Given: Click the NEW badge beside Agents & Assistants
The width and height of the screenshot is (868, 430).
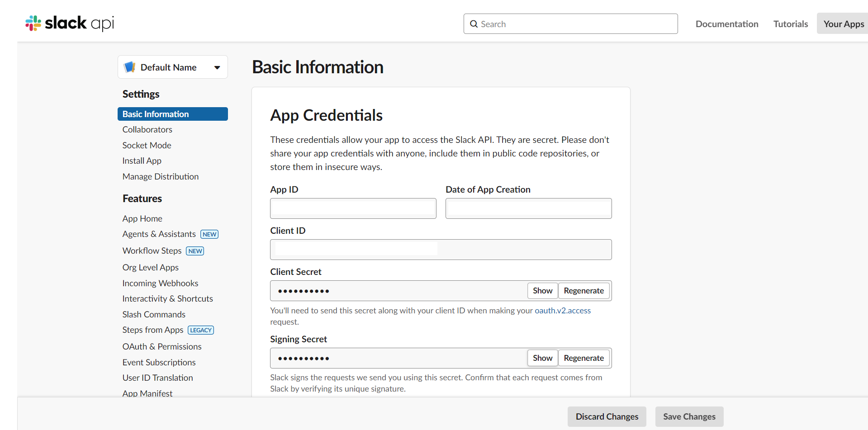Looking at the screenshot, I should (209, 234).
